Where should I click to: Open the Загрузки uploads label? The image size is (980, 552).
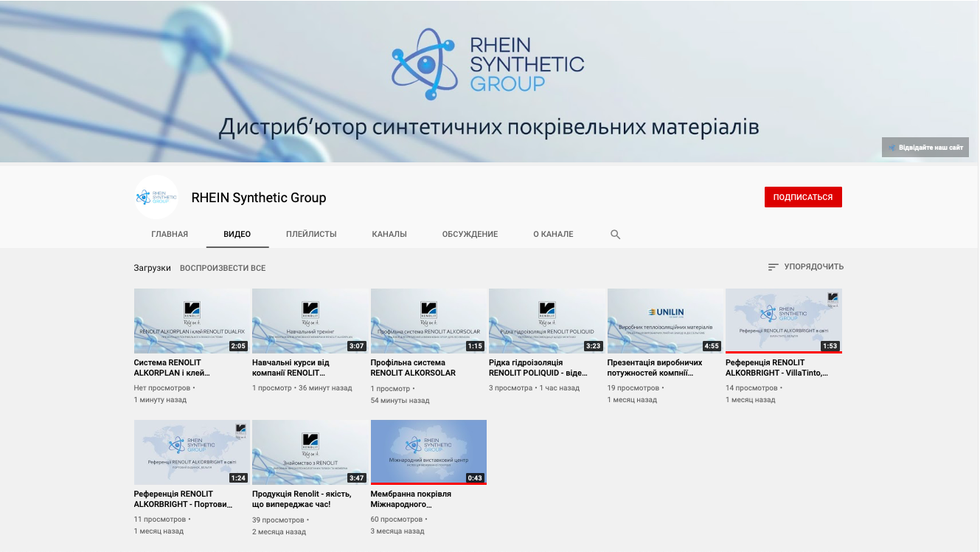coord(152,268)
